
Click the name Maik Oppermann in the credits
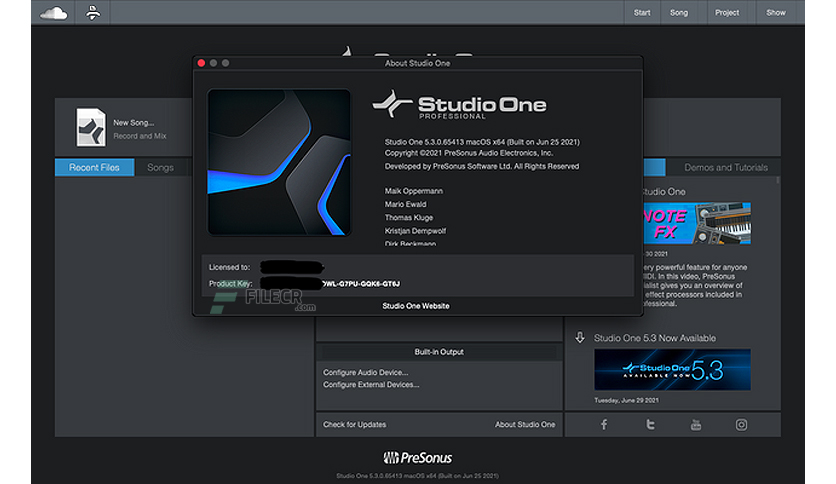click(414, 191)
